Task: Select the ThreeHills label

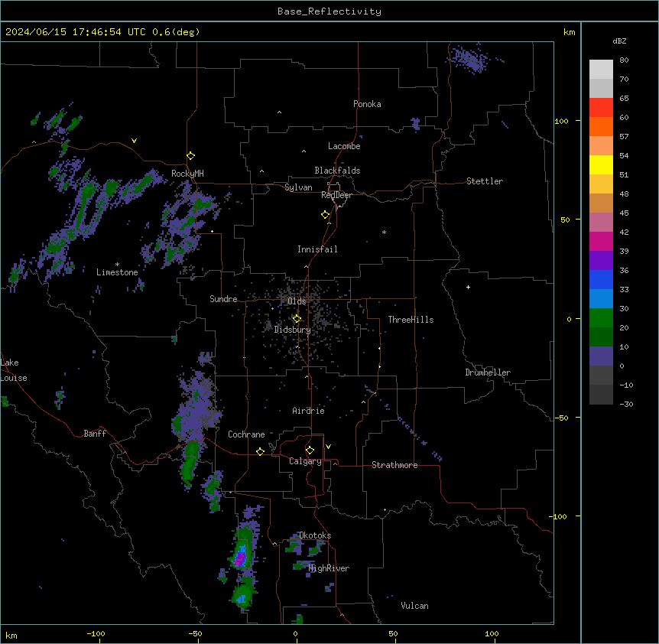Action: [411, 320]
